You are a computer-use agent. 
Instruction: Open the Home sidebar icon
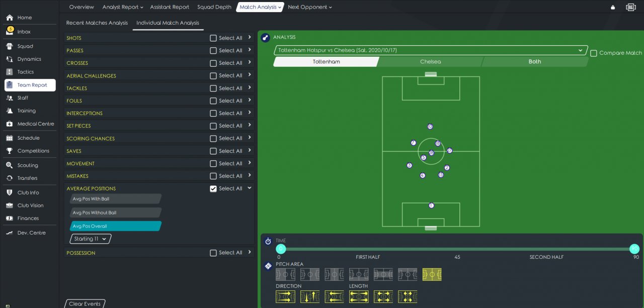[10, 18]
